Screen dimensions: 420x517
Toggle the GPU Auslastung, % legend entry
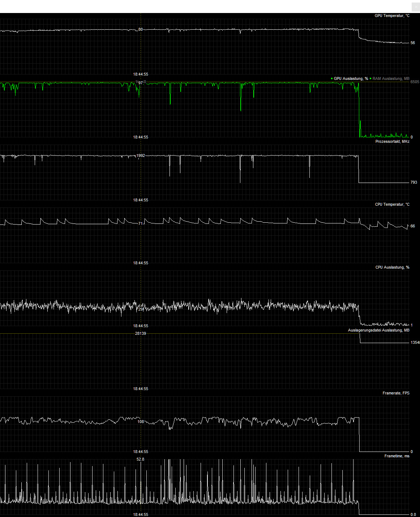tap(351, 78)
